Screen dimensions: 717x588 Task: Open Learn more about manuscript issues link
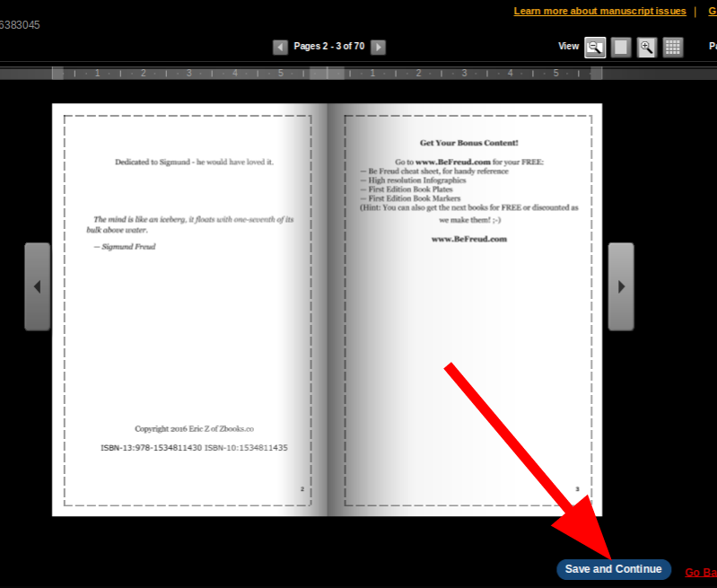(600, 11)
